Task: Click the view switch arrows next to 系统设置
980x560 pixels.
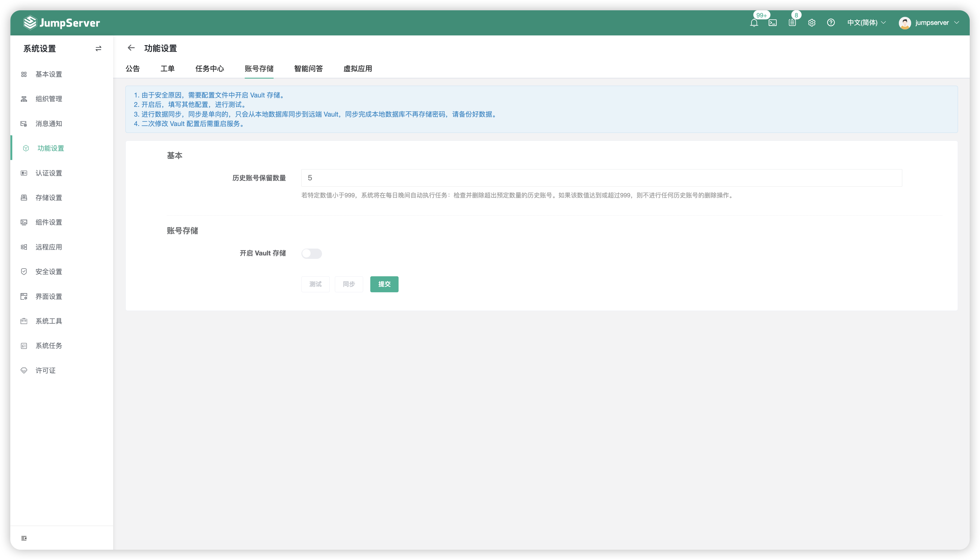Action: (x=99, y=49)
